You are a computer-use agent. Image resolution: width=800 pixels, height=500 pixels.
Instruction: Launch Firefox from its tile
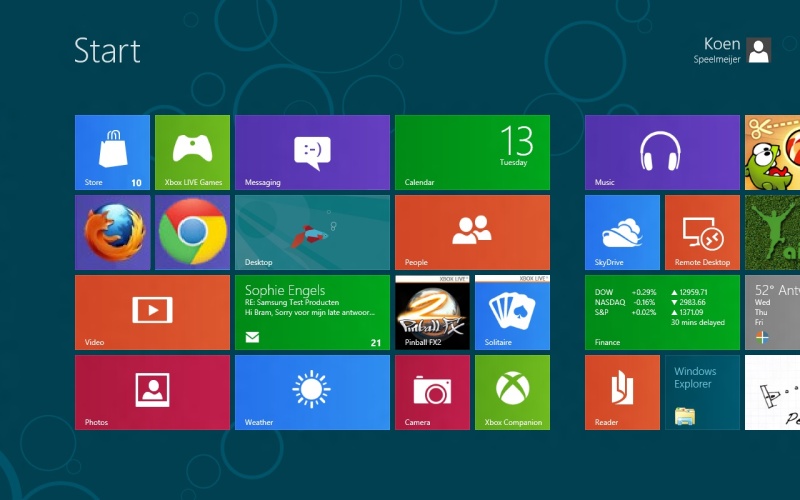(x=112, y=232)
